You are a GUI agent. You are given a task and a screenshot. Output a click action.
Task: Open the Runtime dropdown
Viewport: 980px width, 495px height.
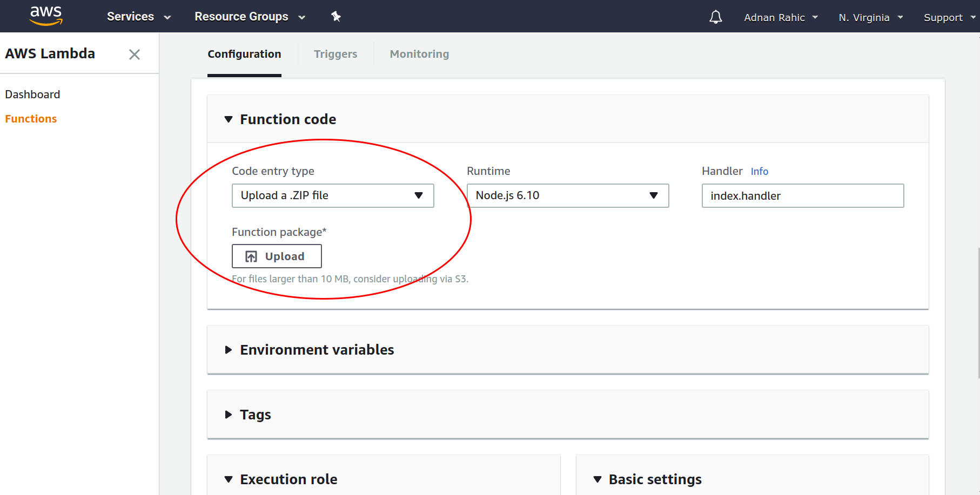[568, 195]
